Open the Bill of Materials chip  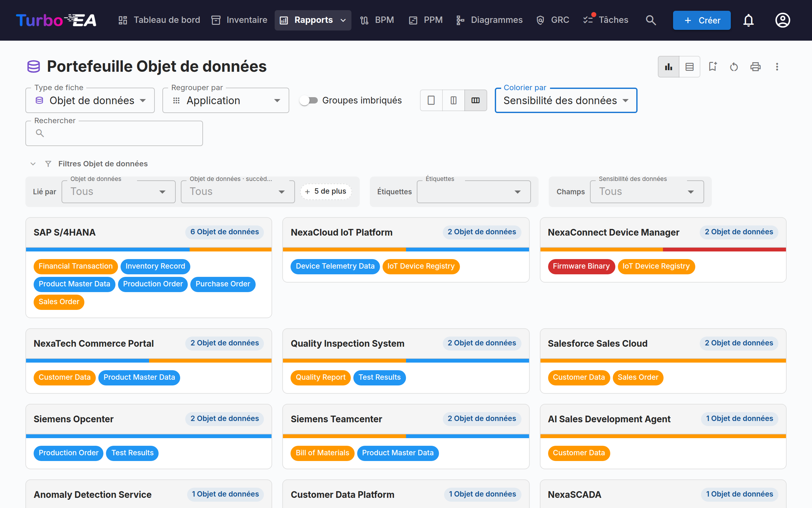click(322, 453)
